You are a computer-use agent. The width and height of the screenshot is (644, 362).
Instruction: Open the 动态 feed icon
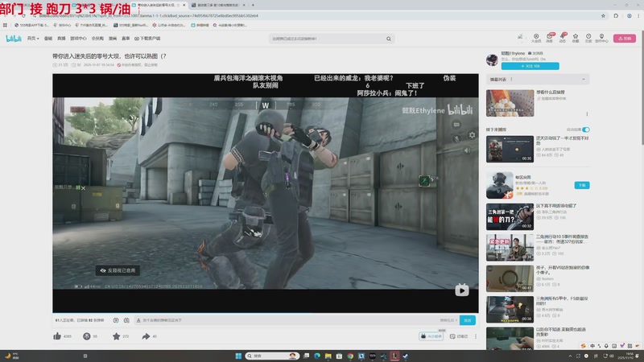(x=563, y=38)
